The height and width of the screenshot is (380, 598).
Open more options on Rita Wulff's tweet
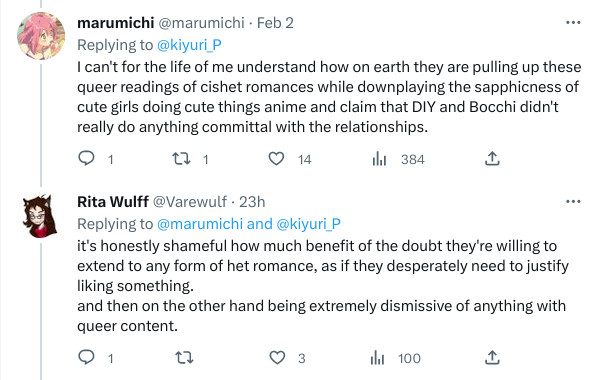[573, 201]
